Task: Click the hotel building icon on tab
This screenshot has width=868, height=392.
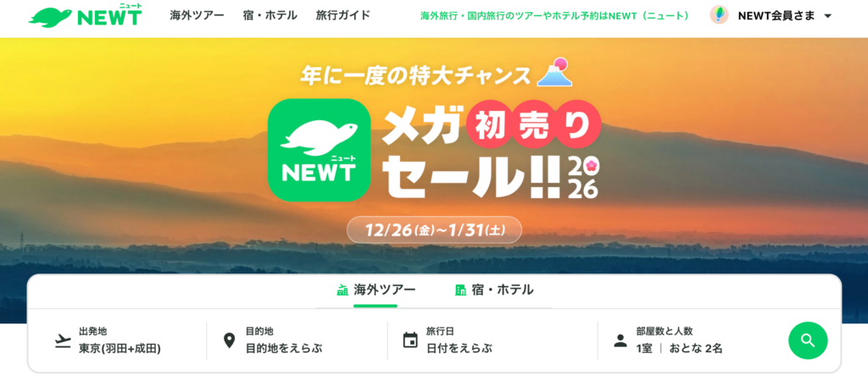Action: pyautogui.click(x=460, y=290)
